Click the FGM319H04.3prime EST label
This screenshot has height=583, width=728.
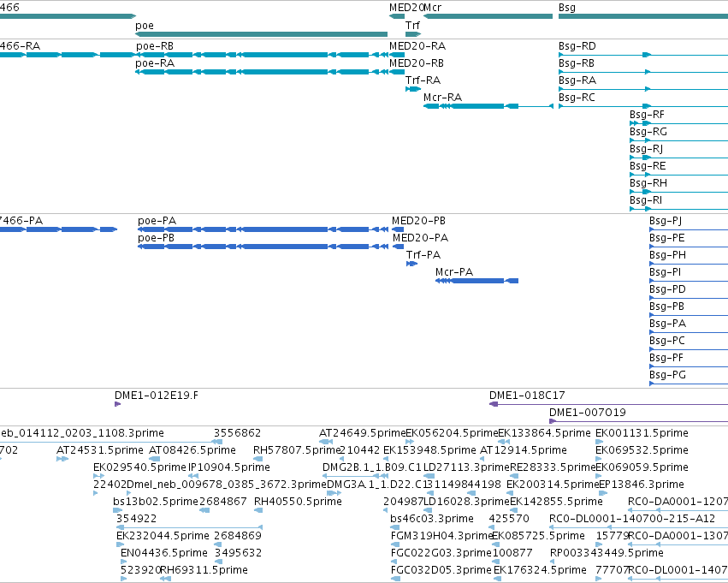click(x=441, y=537)
